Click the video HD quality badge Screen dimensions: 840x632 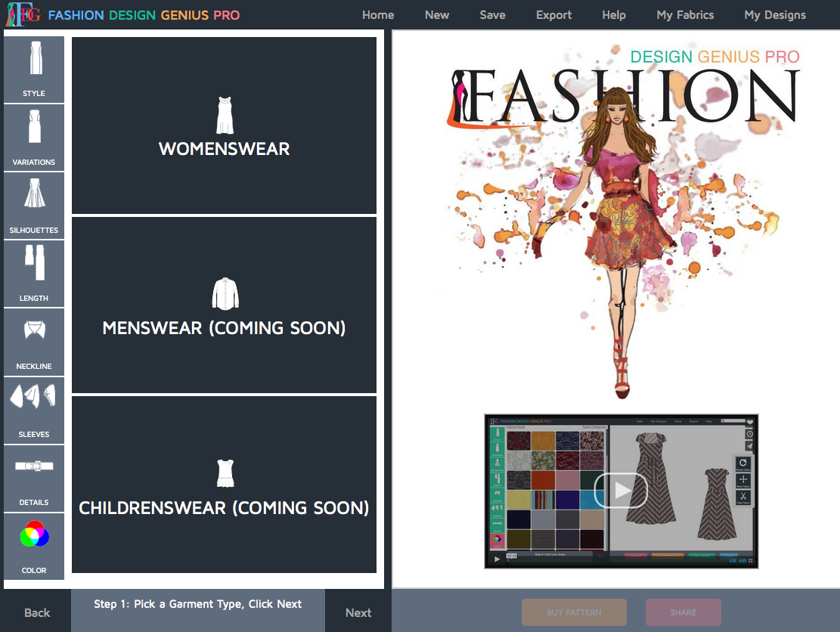[x=742, y=560]
